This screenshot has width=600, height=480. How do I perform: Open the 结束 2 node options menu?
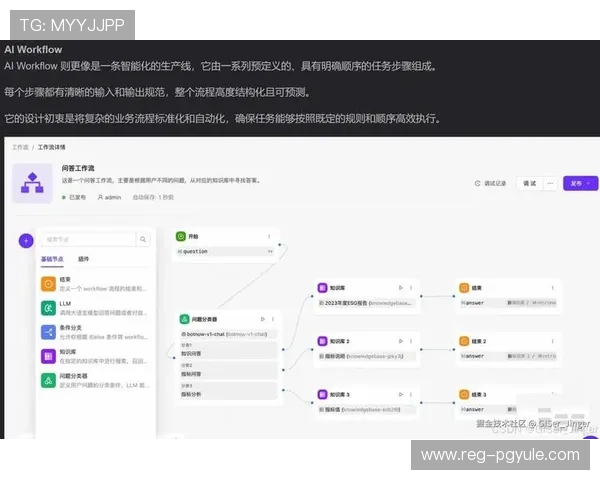(553, 341)
